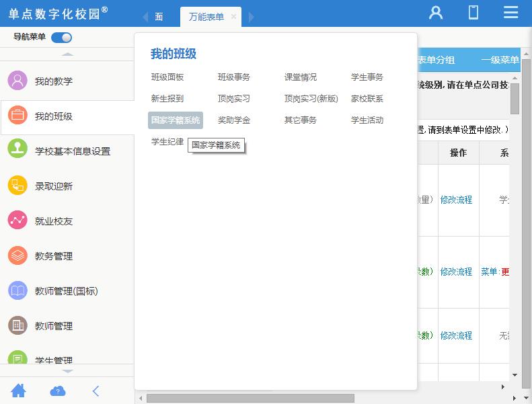Open 家校联系 submenu link
532x404 pixels.
(x=367, y=98)
